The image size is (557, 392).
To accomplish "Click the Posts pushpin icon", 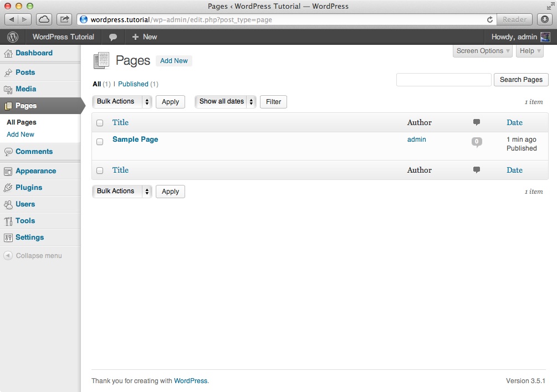I will point(8,73).
